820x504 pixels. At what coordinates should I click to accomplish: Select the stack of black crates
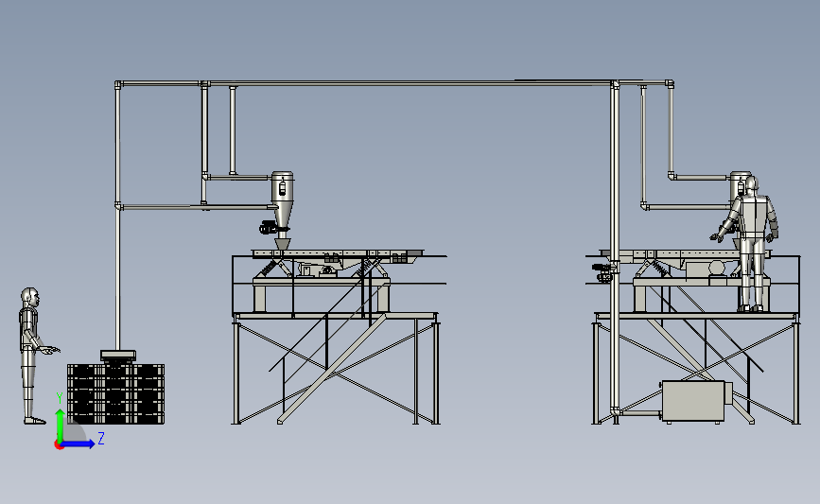[x=115, y=393]
